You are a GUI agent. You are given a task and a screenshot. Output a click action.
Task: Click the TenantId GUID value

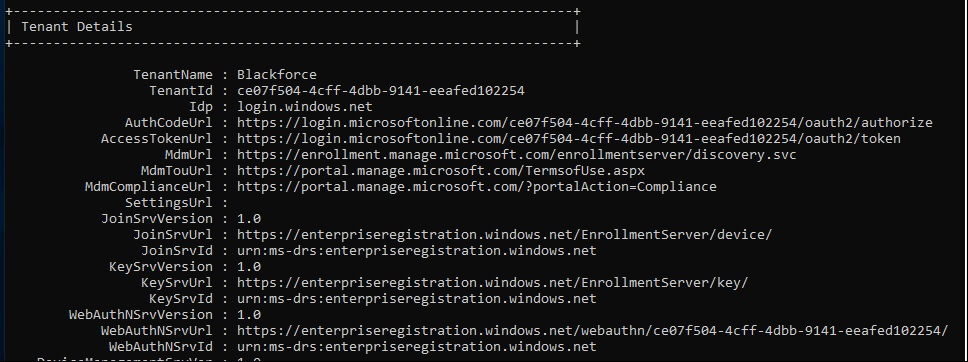click(380, 90)
